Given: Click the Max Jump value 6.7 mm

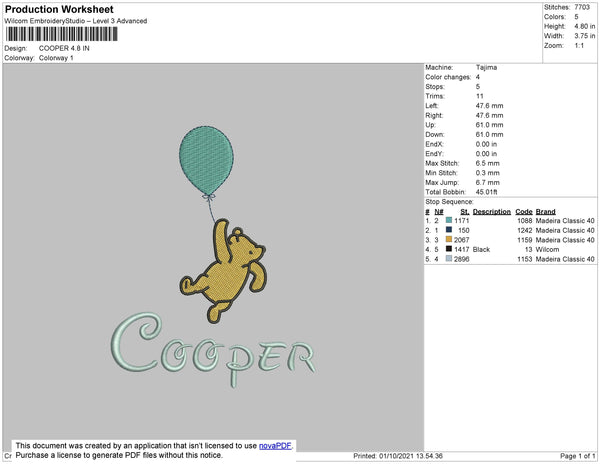Looking at the screenshot, I should (488, 182).
